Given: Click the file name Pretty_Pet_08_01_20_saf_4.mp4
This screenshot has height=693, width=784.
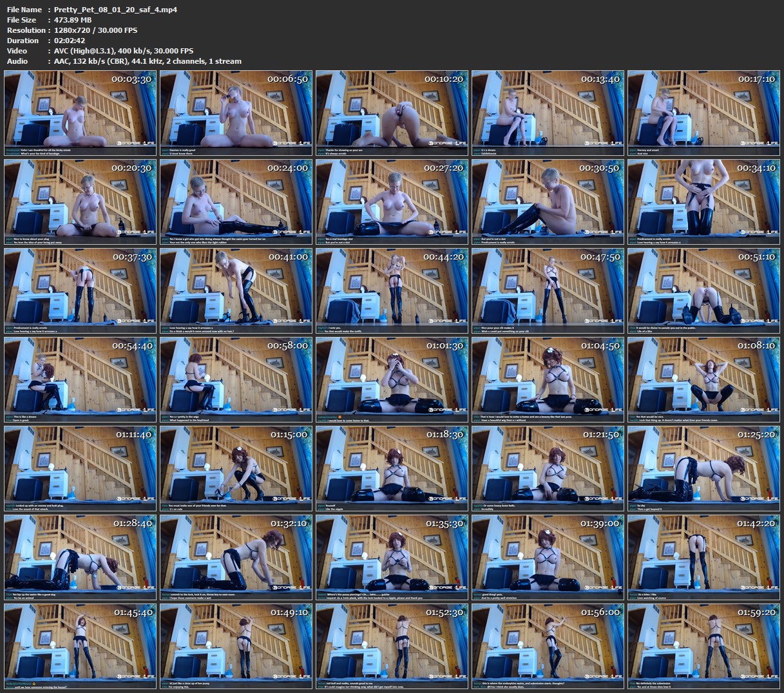Looking at the screenshot, I should 115,10.
